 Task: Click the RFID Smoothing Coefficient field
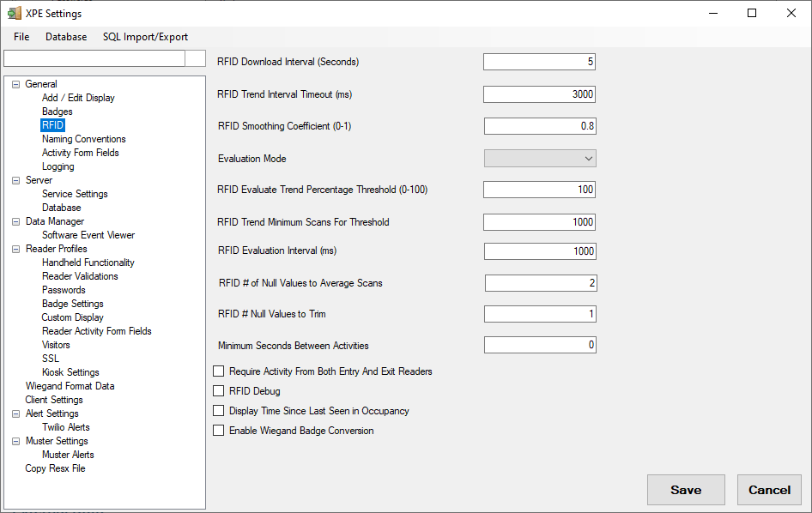(540, 126)
